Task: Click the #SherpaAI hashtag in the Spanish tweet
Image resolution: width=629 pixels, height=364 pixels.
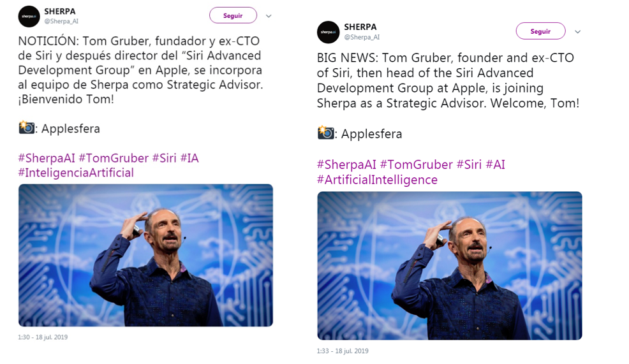Action: (x=47, y=158)
